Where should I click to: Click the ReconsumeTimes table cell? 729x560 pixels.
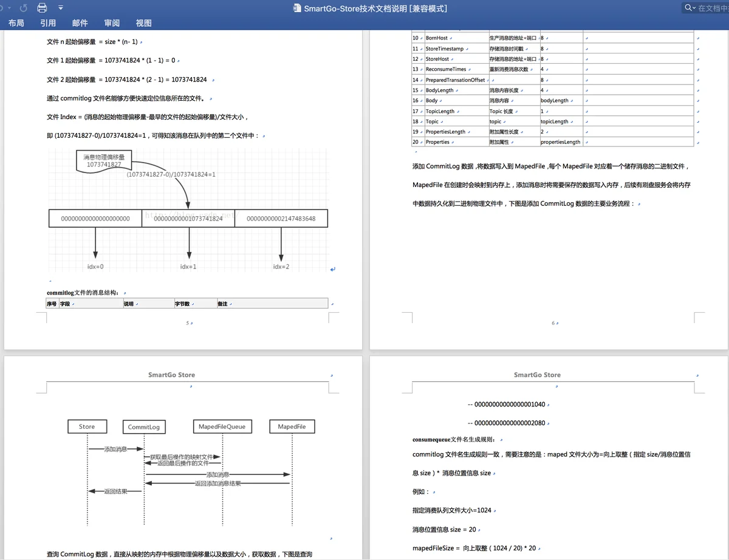click(x=456, y=69)
